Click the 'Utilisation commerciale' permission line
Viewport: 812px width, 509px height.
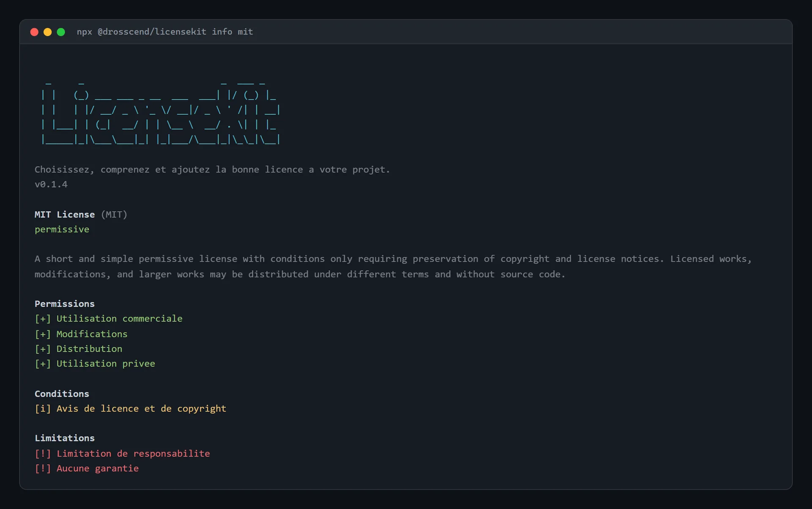point(109,319)
